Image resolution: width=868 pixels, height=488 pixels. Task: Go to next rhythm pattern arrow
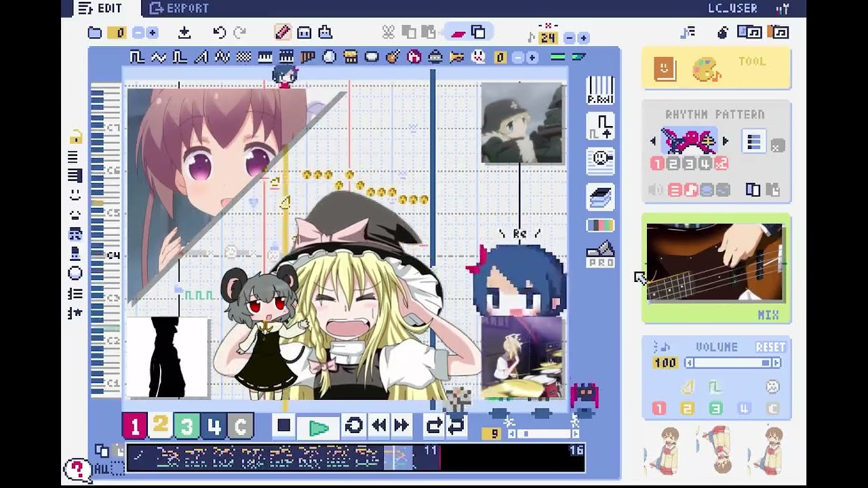[725, 142]
